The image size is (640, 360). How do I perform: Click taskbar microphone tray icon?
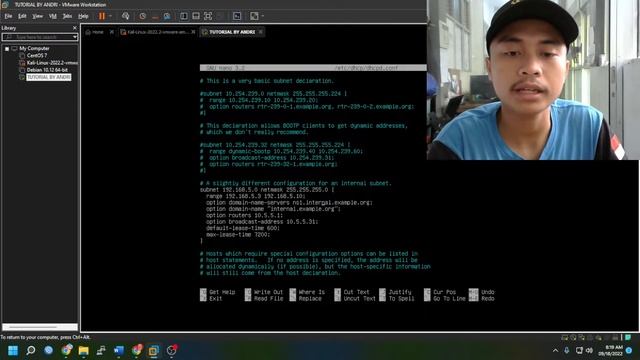click(x=567, y=351)
